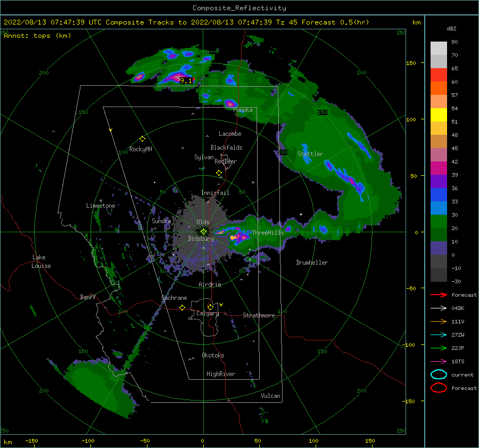479x448 pixels.
Task: Click the magenta 42-39 dBZ swatch
Action: pyautogui.click(x=439, y=168)
